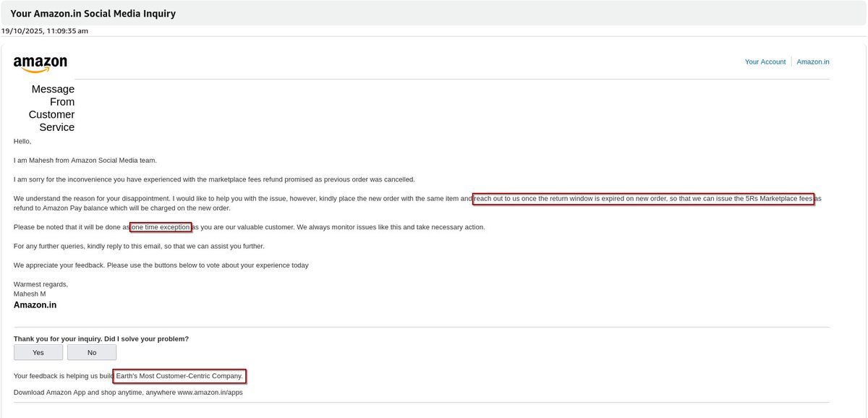Click the text '5Rs Marketplace fees'
Image resolution: width=868 pixels, height=418 pixels.
point(779,198)
